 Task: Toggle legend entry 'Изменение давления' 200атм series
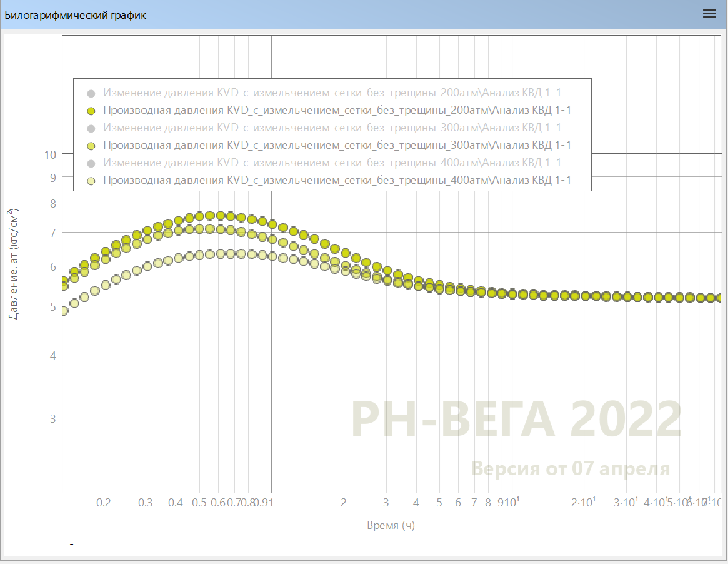[x=324, y=93]
